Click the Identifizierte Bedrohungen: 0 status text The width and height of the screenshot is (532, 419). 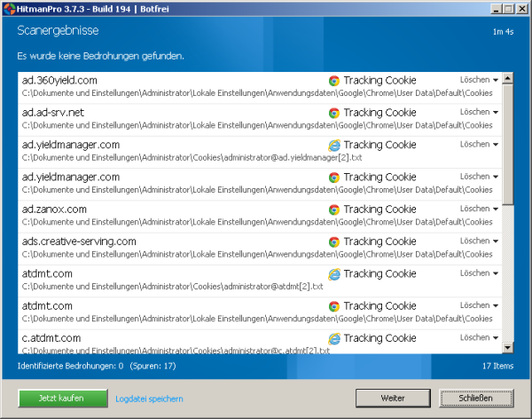pos(71,366)
